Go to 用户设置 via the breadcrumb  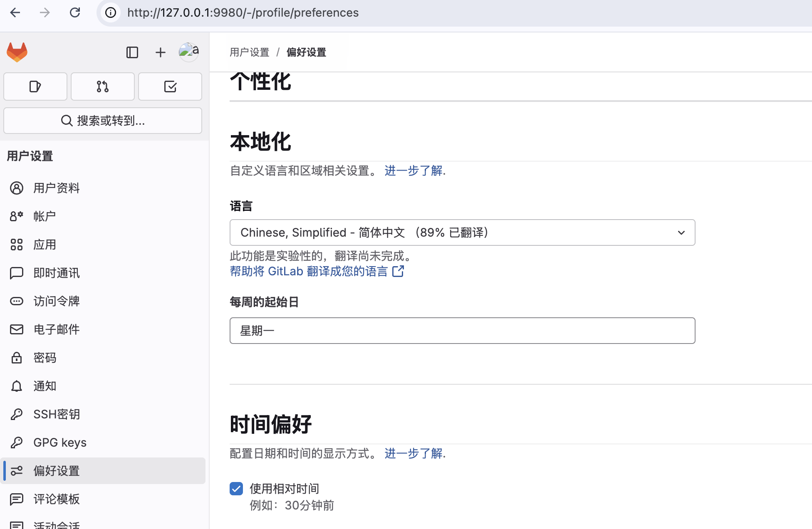[x=249, y=52]
